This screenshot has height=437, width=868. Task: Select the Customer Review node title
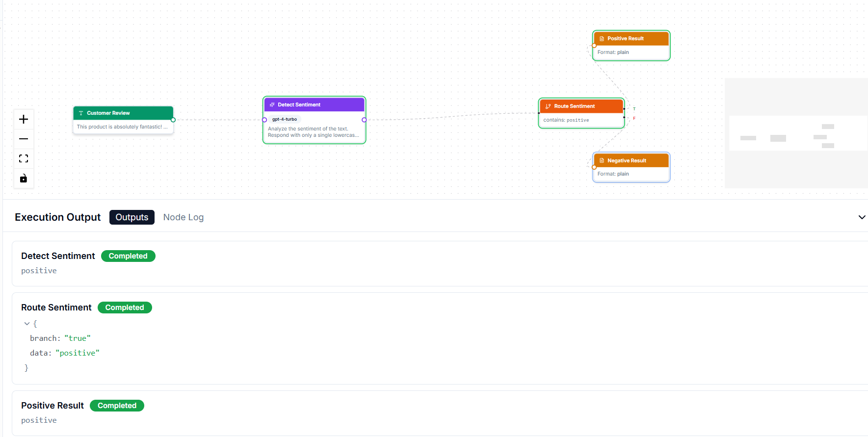coord(108,113)
